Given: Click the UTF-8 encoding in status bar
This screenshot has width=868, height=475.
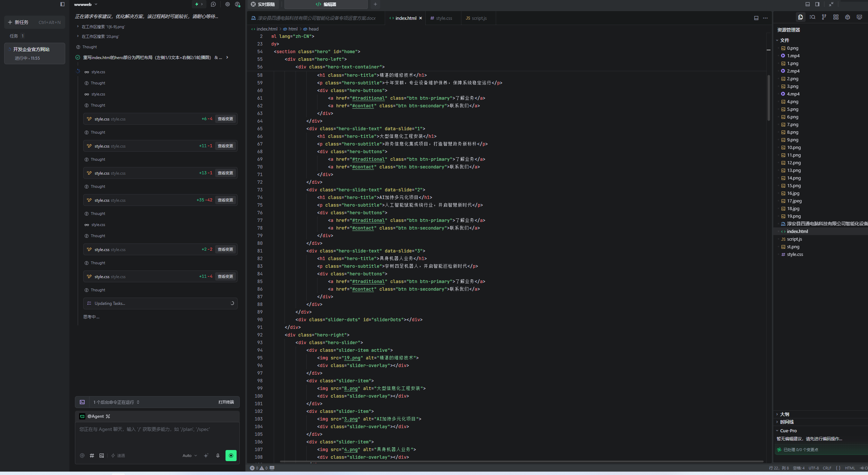Looking at the screenshot, I should click(814, 468).
